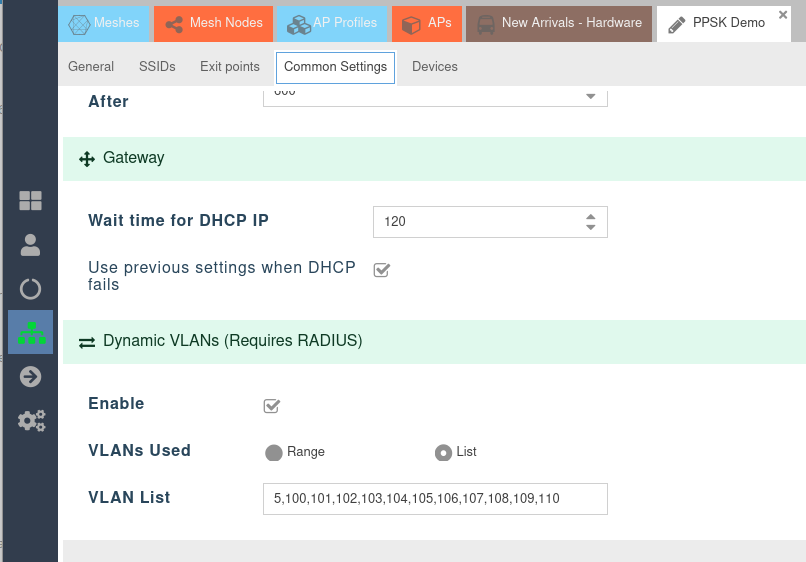806x562 pixels.
Task: Click the Gateway section move icon
Action: pos(86,159)
